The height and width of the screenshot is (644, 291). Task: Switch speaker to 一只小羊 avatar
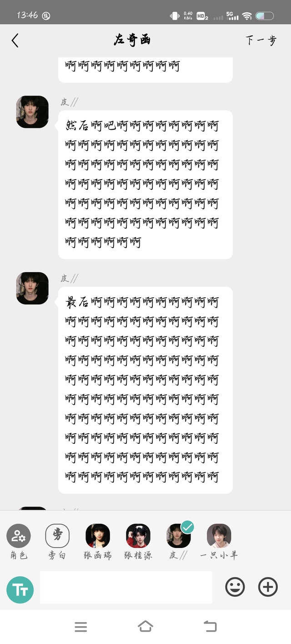click(219, 536)
